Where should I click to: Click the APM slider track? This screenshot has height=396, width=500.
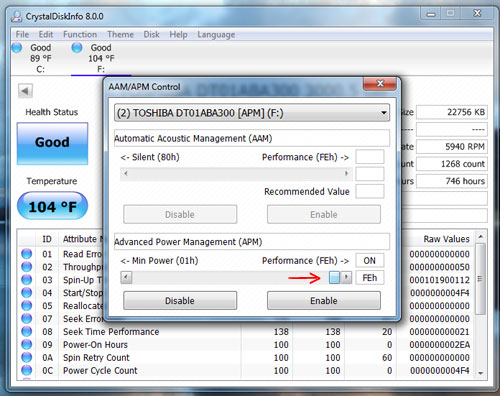tap(230, 277)
